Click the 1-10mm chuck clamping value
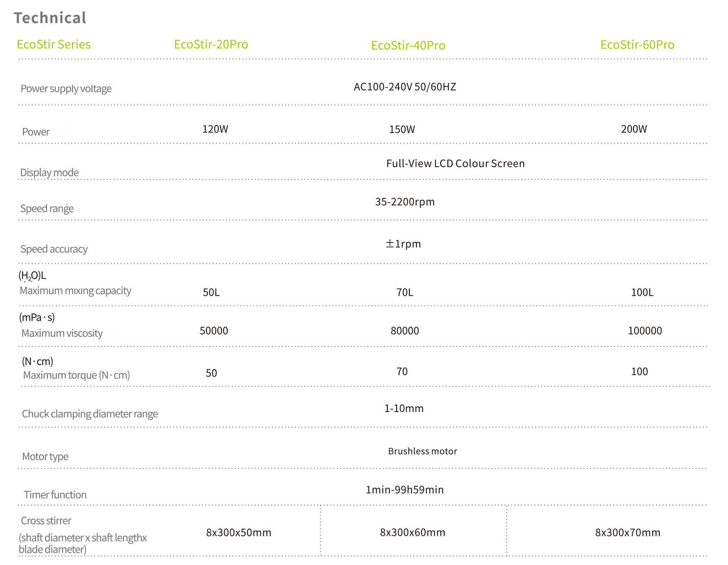Viewport: 728px width, 565px height. pos(403,408)
